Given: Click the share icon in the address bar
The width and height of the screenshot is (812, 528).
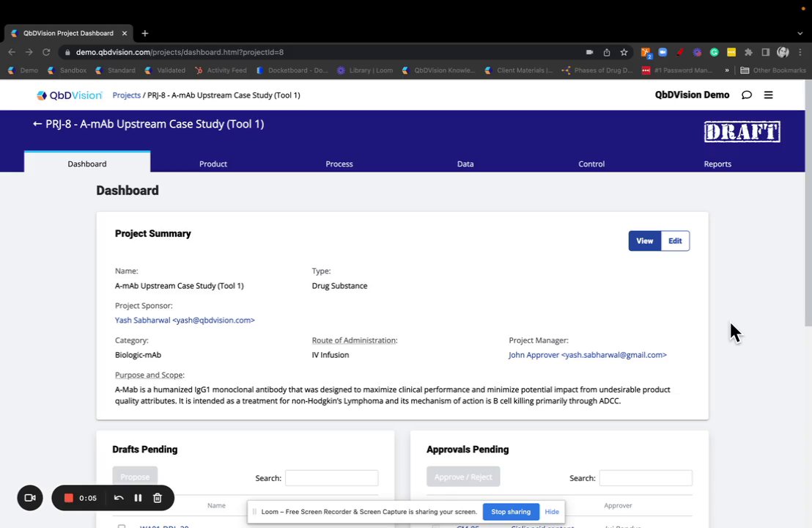Looking at the screenshot, I should click(606, 52).
